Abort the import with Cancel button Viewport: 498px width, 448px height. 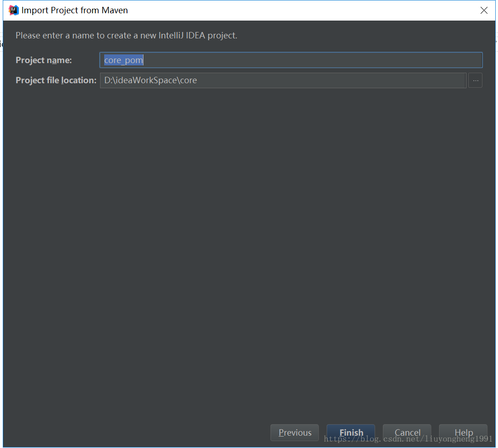point(407,432)
